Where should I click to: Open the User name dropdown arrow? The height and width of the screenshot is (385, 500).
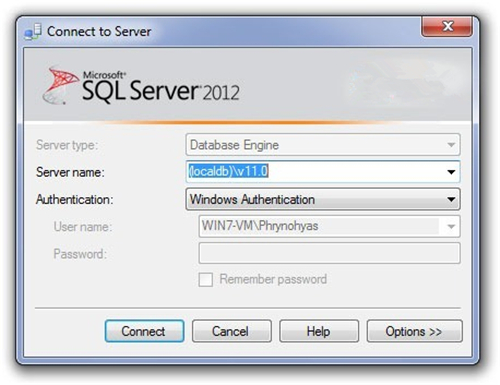coord(451,227)
